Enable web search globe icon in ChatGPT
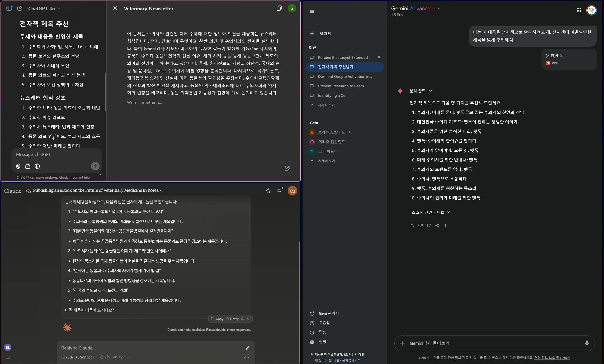Viewport: 604px width, 364px height. pos(37,166)
